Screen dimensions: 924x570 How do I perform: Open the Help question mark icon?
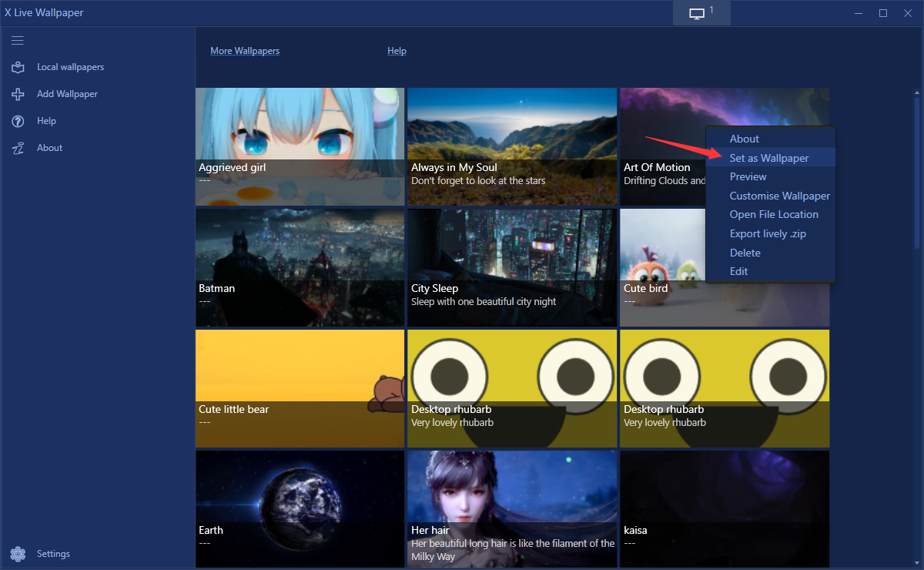click(18, 121)
